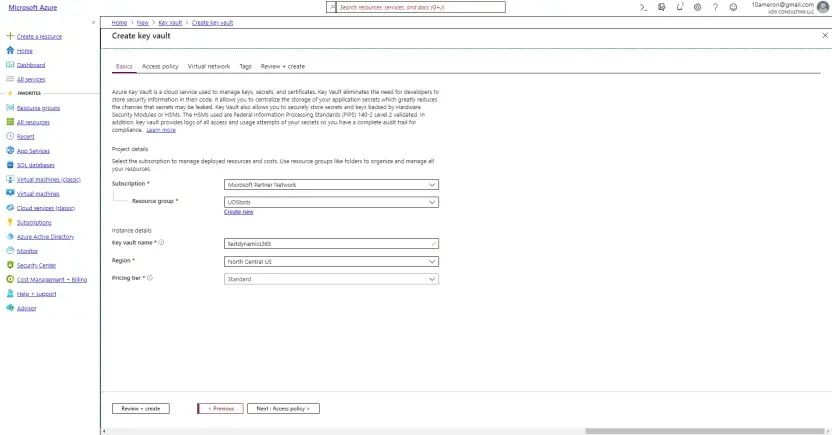Click the account avatar picture
This screenshot has height=435, width=832.
coord(823,7)
